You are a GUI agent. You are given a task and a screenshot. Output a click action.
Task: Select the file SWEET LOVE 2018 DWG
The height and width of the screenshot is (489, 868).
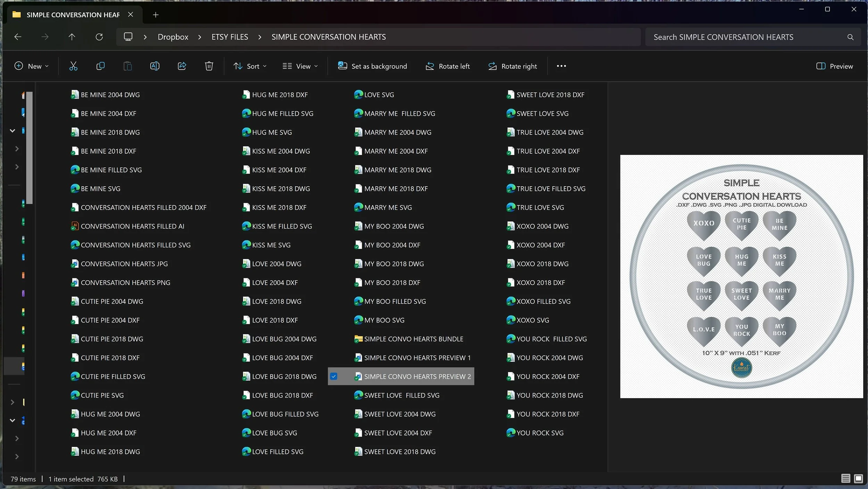(395, 451)
